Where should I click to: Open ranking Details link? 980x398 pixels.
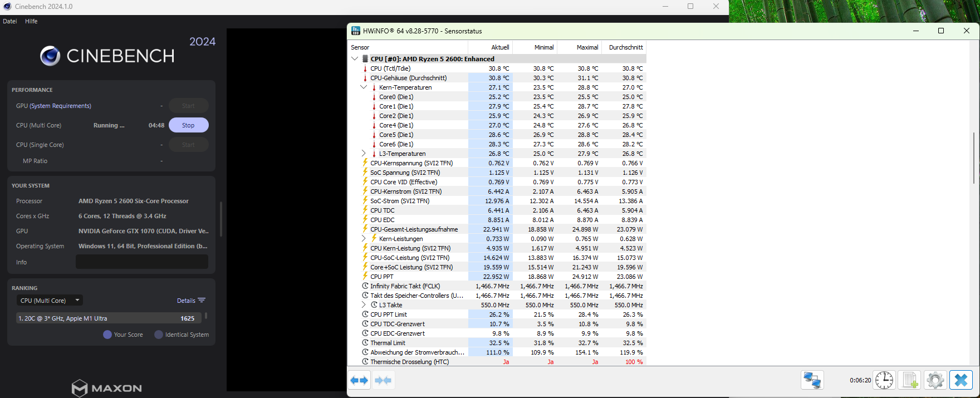pyautogui.click(x=186, y=301)
